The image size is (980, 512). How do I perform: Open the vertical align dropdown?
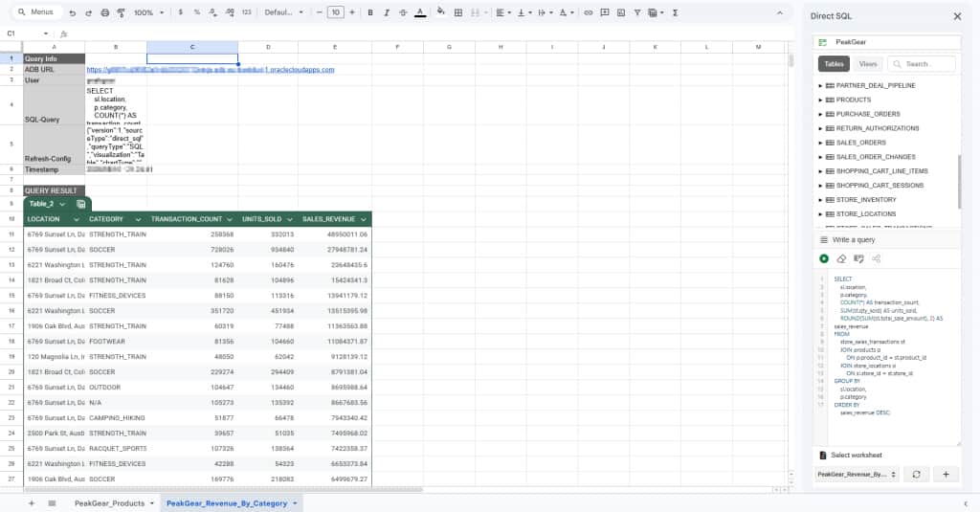(x=523, y=12)
